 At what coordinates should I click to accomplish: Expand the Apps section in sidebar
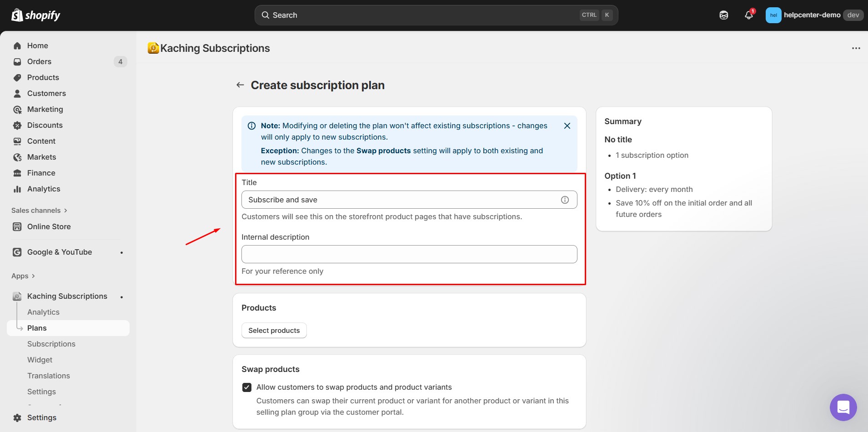click(x=23, y=276)
